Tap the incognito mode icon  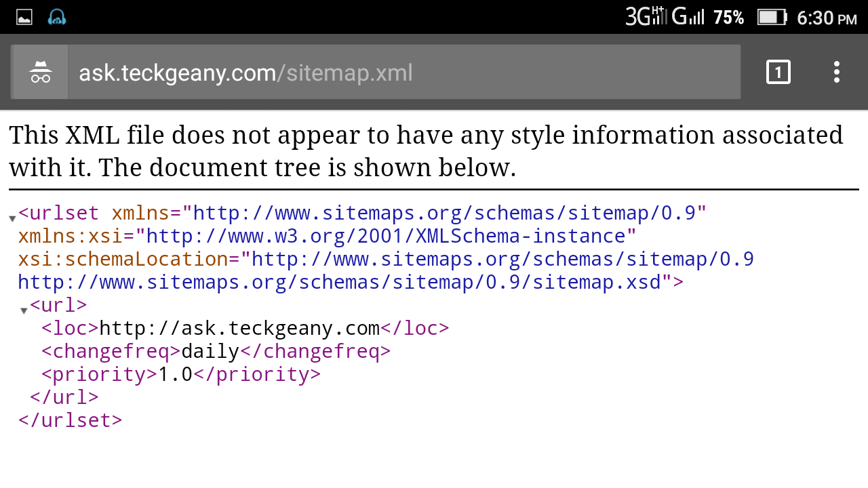tap(41, 72)
